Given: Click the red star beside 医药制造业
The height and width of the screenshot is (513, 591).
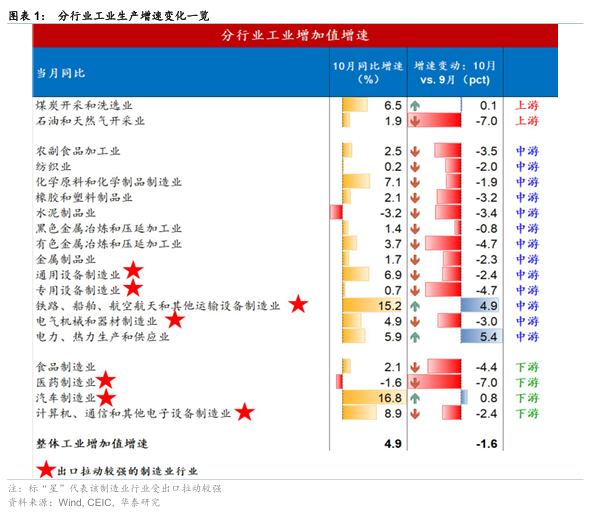Looking at the screenshot, I should pos(106,380).
